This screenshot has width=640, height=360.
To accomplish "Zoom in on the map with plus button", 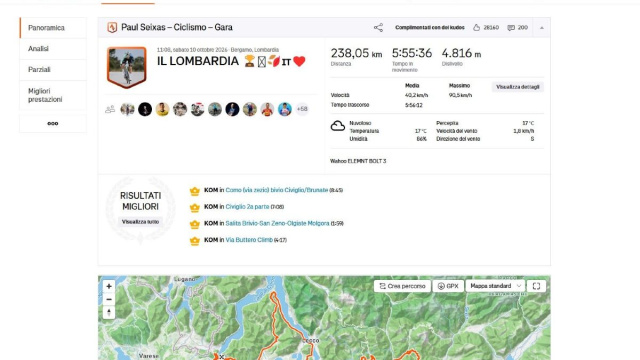I will [x=109, y=286].
